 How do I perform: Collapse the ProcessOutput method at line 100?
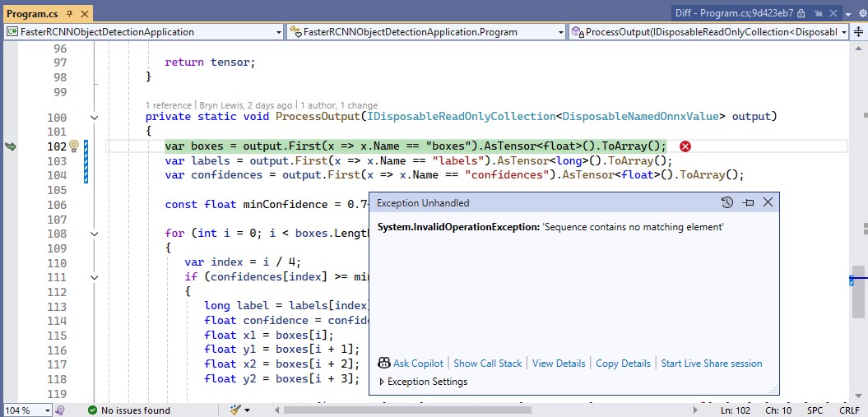point(94,118)
